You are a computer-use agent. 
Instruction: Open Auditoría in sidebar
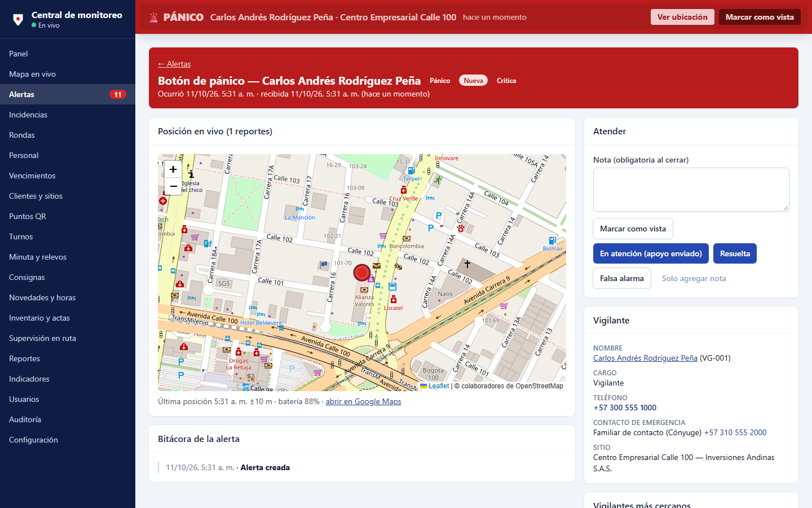click(68, 419)
